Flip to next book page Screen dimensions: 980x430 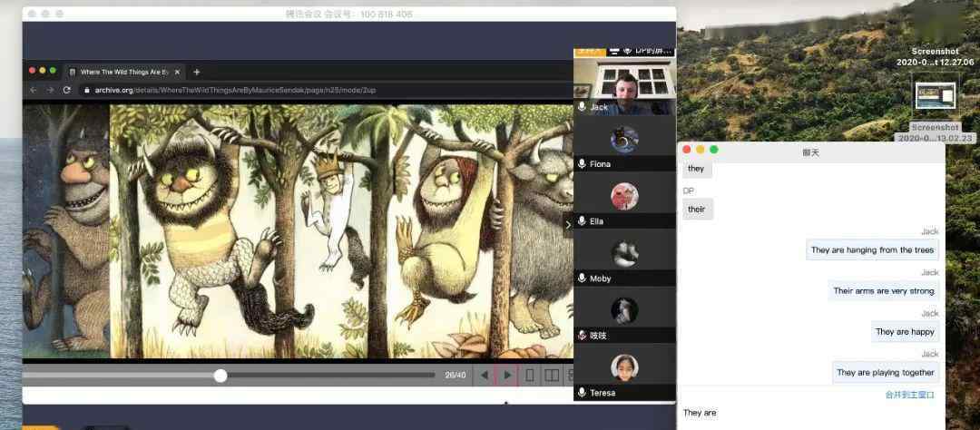tap(507, 375)
